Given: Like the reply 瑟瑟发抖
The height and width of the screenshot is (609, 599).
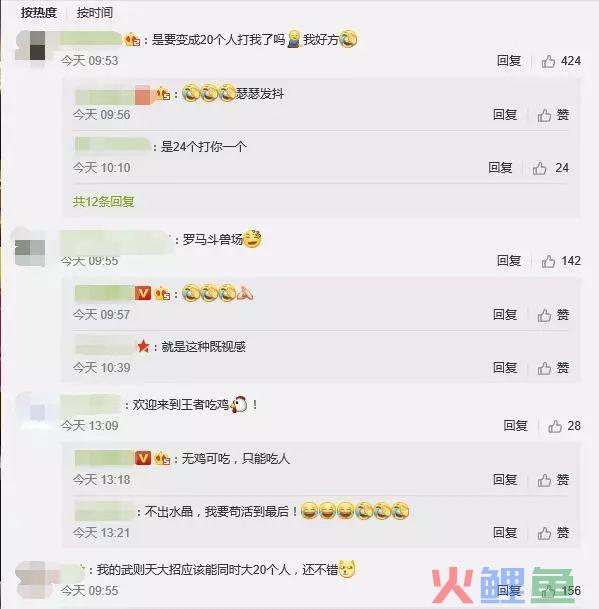Looking at the screenshot, I should click(x=553, y=115).
